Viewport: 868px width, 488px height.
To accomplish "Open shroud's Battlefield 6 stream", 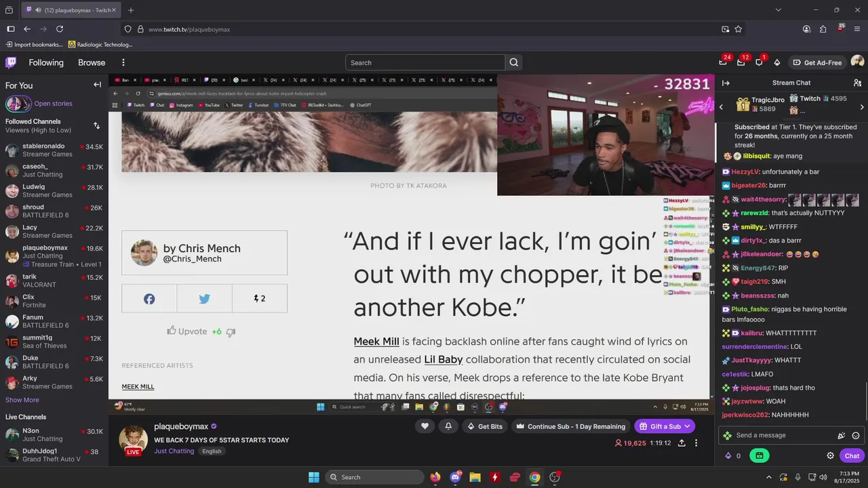I will 54,211.
